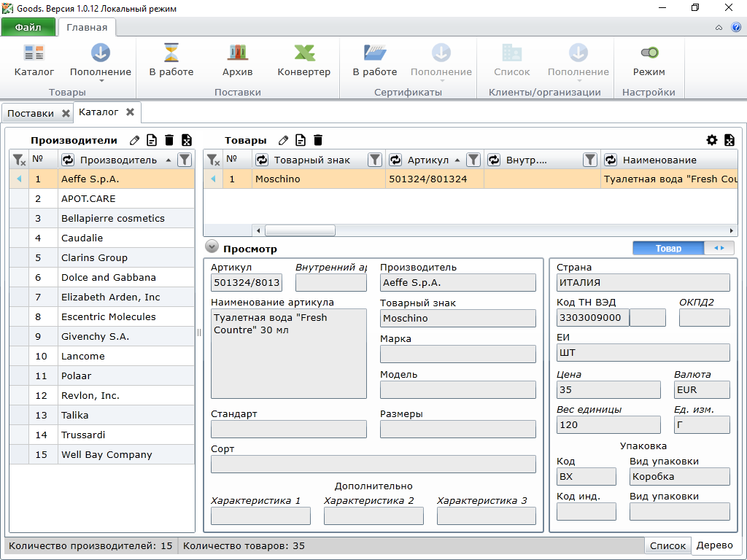Viewport: 747px width, 560px height.
Task: Launch the Конвертер tool
Action: click(304, 60)
